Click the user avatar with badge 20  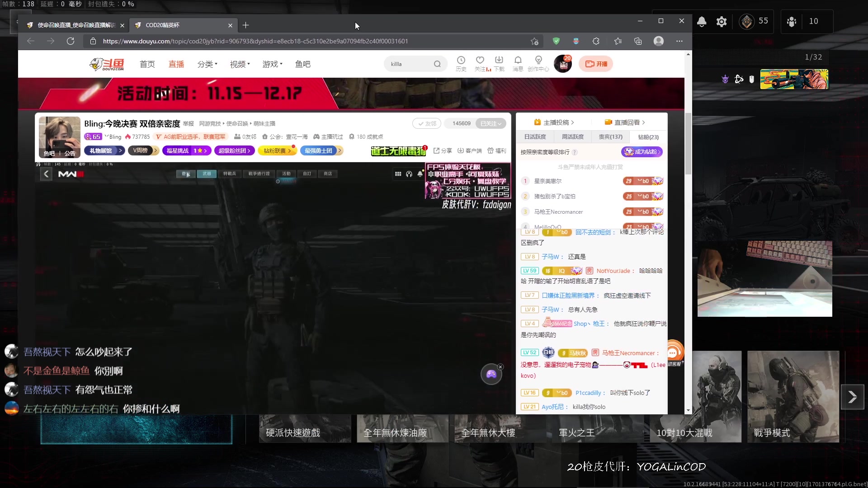(563, 64)
